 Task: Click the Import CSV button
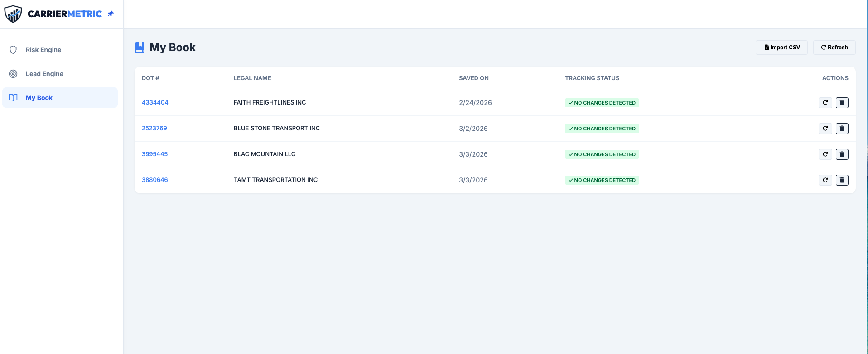(781, 48)
